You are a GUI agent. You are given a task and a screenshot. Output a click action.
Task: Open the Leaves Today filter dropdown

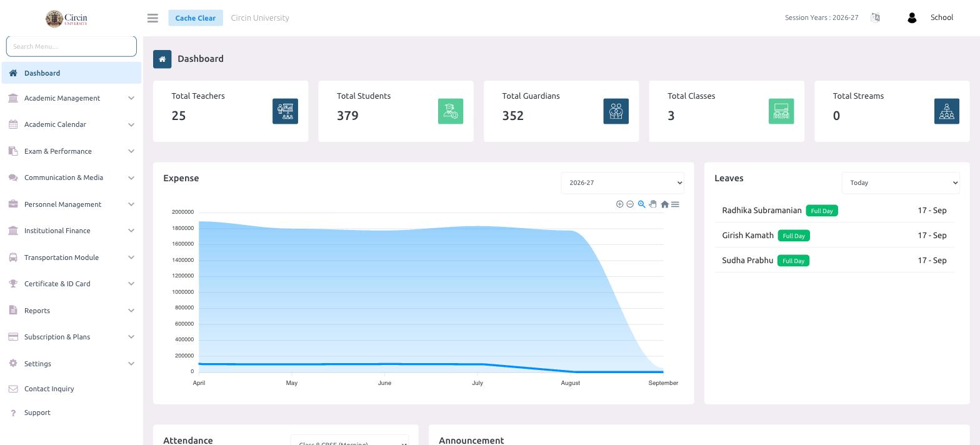pyautogui.click(x=901, y=183)
